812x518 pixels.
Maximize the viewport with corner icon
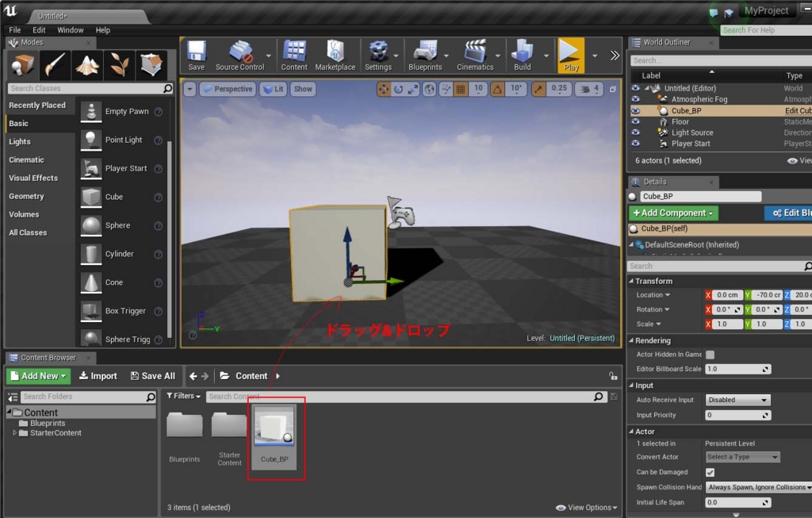[613, 89]
